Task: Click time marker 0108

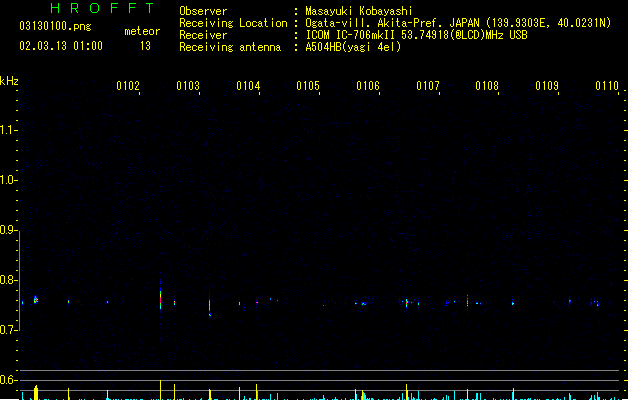Action: (x=487, y=86)
